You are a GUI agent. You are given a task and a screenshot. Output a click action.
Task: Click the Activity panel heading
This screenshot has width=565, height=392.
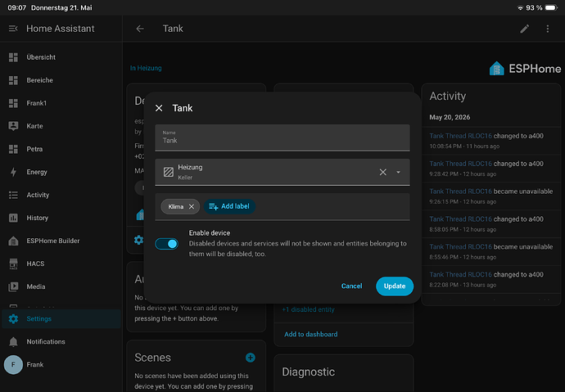coord(448,96)
